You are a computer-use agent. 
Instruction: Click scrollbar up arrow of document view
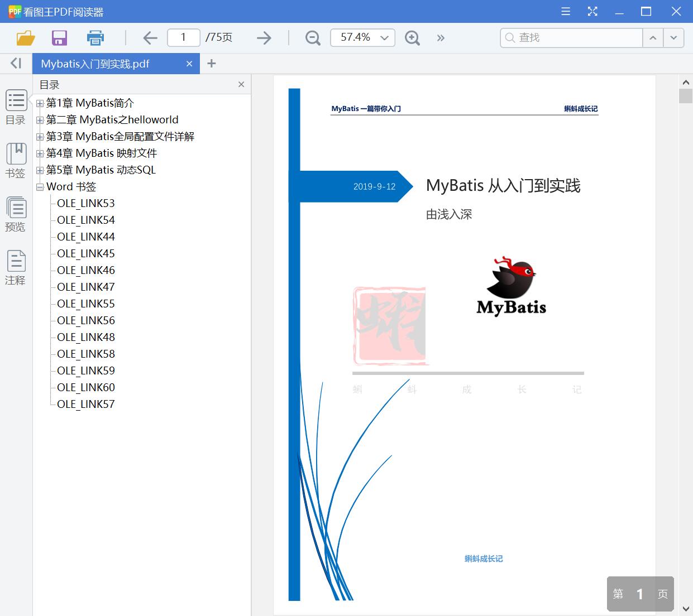click(686, 81)
